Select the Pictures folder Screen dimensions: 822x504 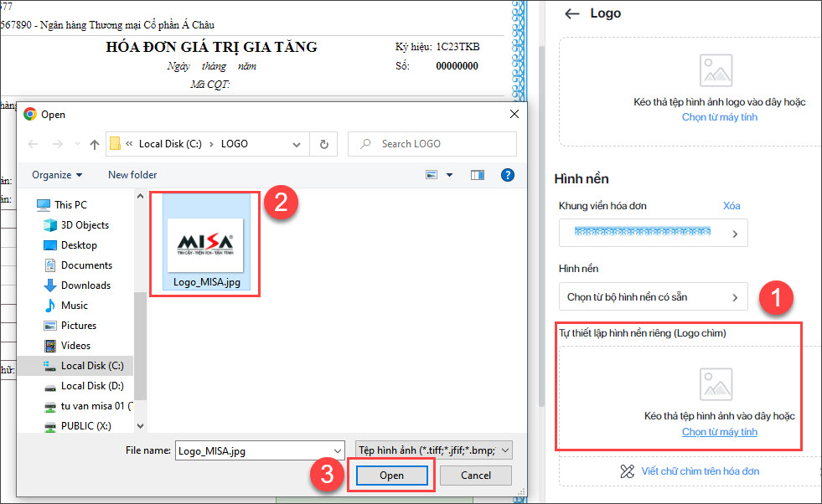pos(70,326)
